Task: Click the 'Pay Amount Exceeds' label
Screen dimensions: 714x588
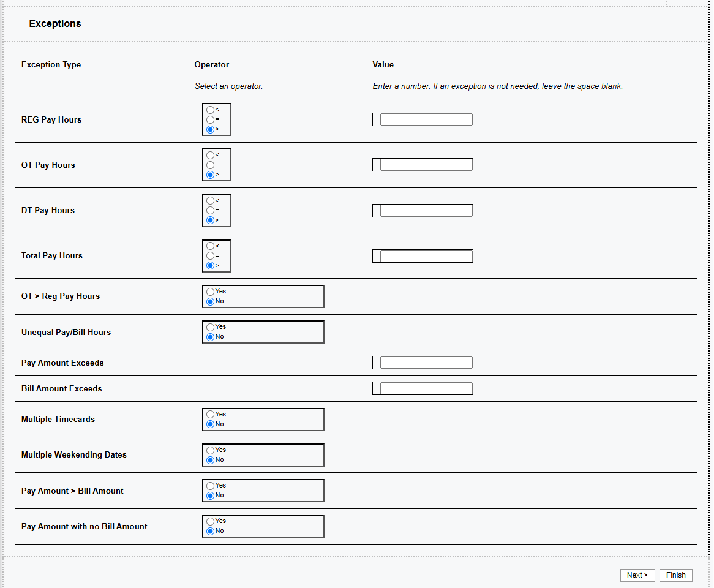Action: 62,363
